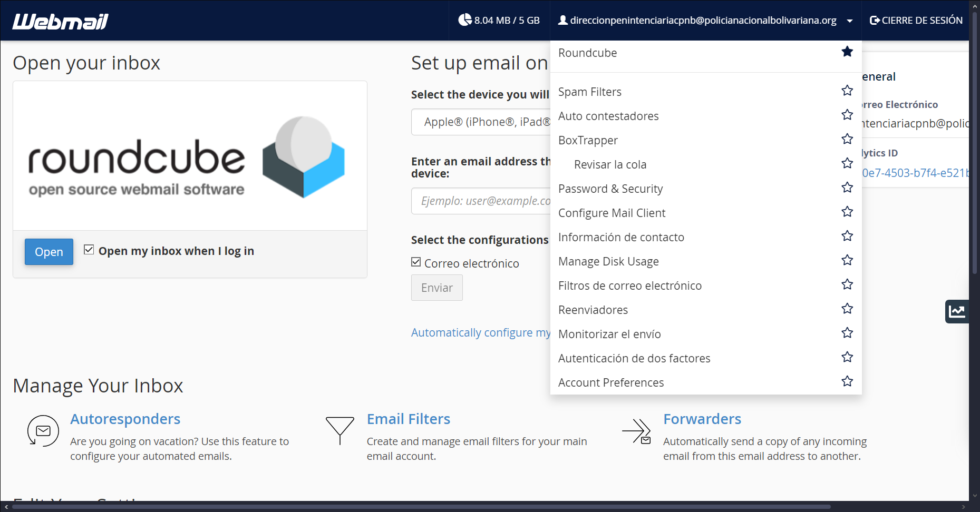Unfavorite Roundcube with the filled star

coord(847,52)
